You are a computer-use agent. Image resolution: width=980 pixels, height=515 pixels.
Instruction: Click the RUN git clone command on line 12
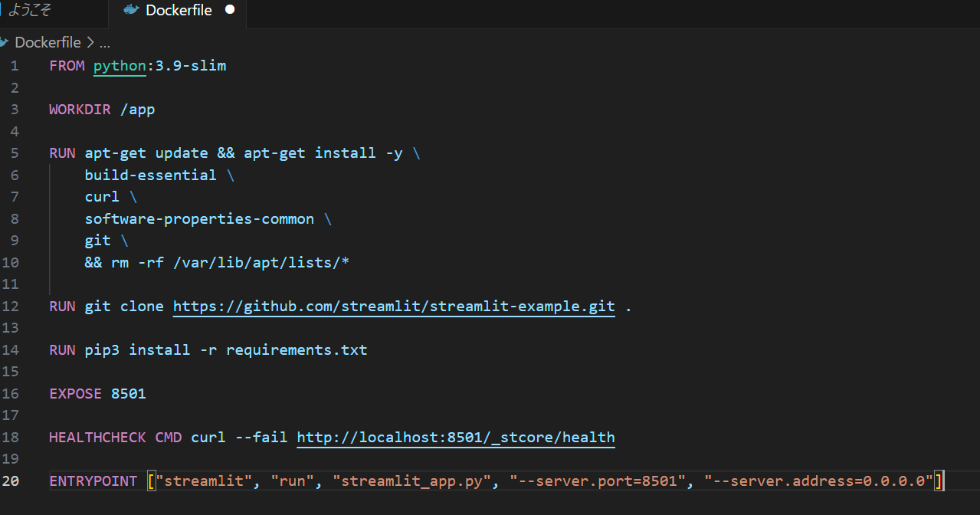(107, 306)
